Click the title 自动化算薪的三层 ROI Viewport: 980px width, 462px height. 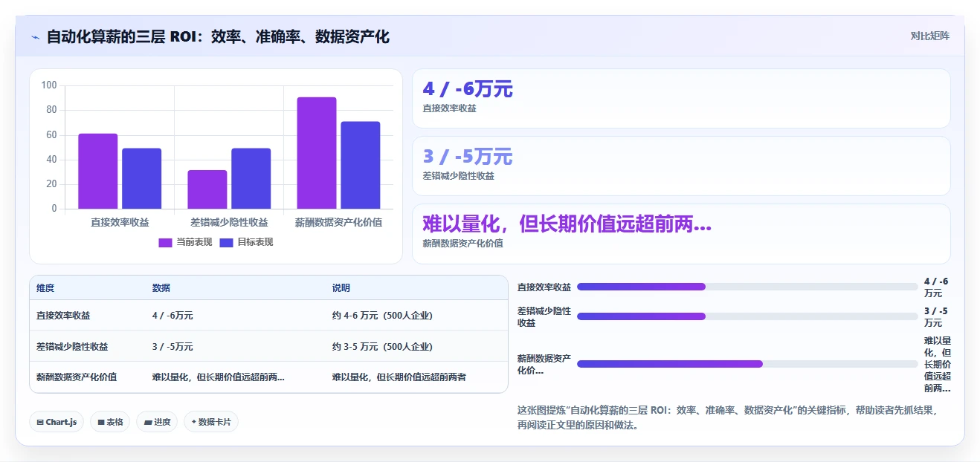click(218, 36)
